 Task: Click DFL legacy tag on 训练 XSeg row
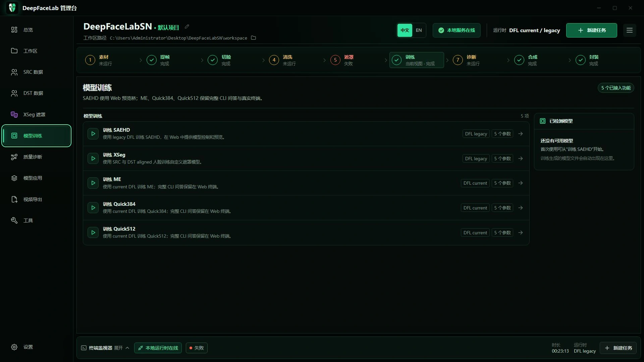(476, 159)
